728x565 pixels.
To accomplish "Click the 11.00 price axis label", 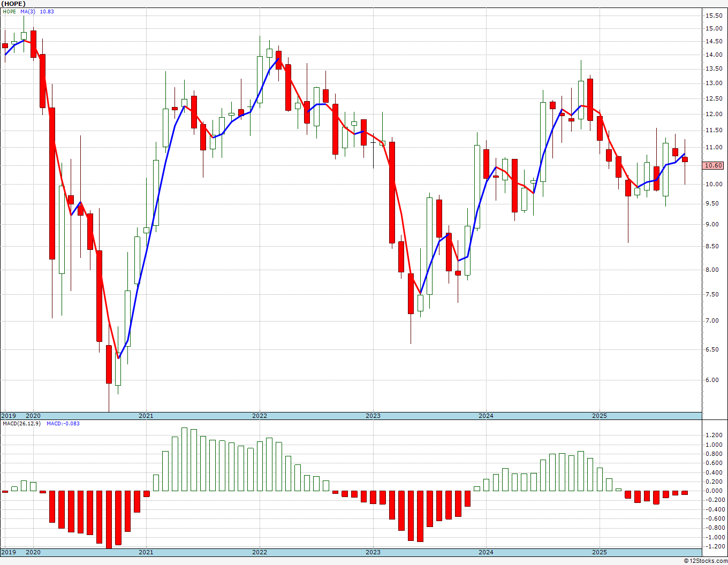I will click(714, 147).
